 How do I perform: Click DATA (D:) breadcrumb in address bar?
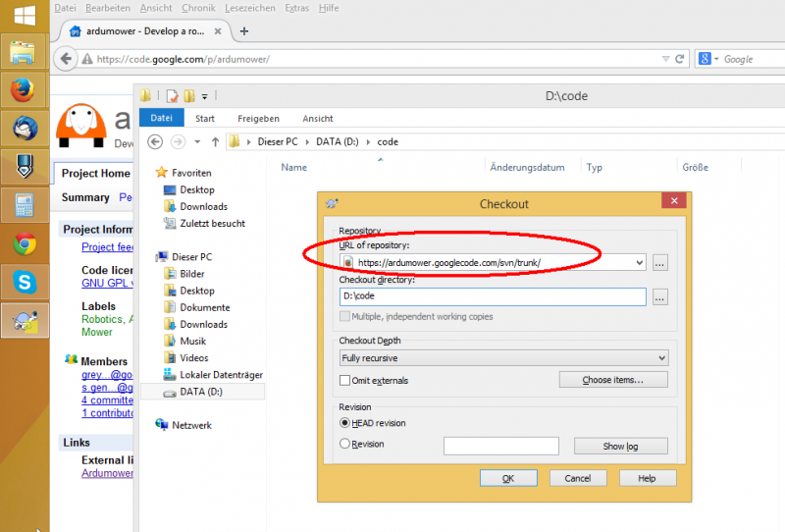coord(337,141)
